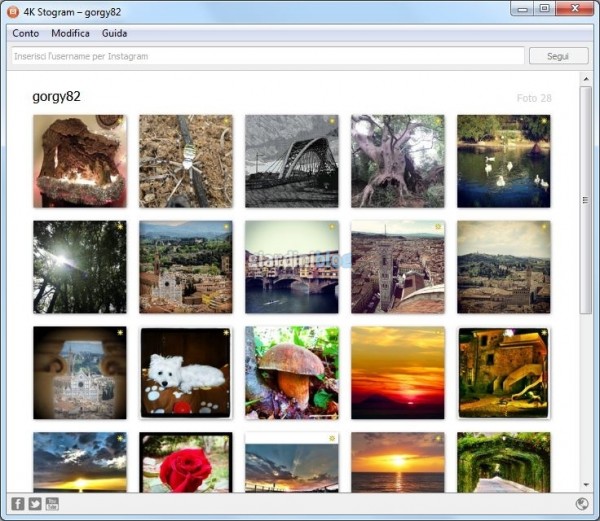The width and height of the screenshot is (600, 521).
Task: Open the Twitter icon in status bar
Action: pyautogui.click(x=35, y=503)
